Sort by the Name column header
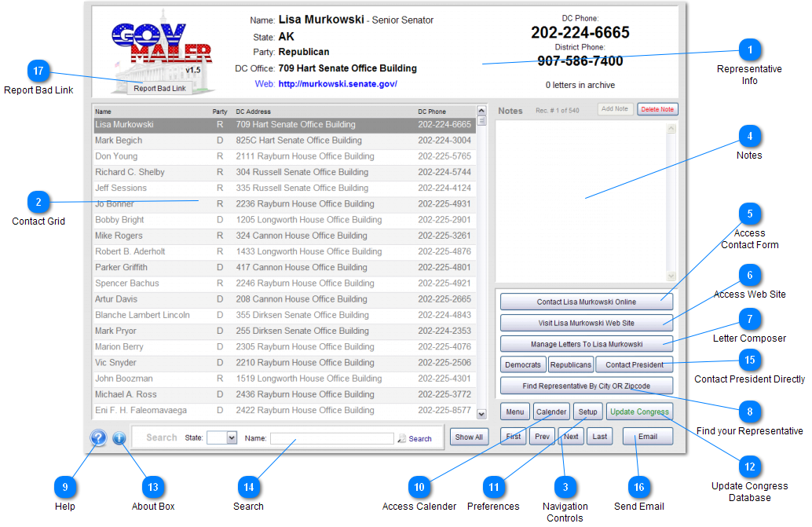Image resolution: width=812 pixels, height=527 pixels. tap(103, 112)
